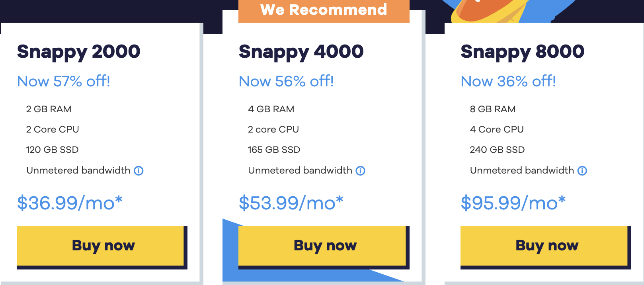Click info icon in Snappy 8000 bandwidth row

coord(582,171)
